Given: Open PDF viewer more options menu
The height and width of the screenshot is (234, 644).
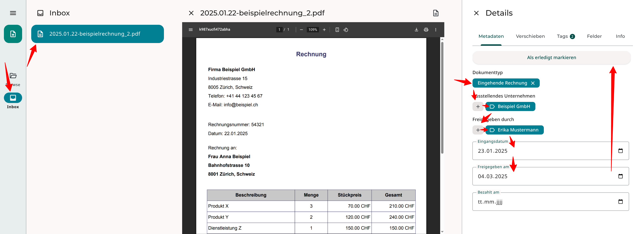Looking at the screenshot, I should point(435,30).
